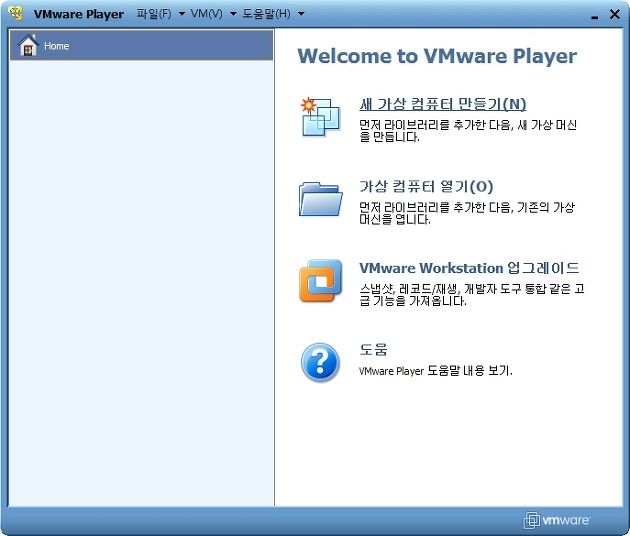
Task: Click the VMware Workstation orange-blue icon
Action: 321,281
